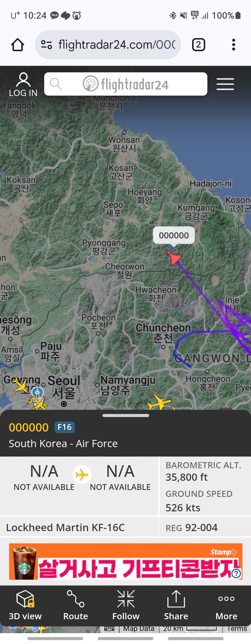The image size is (251, 644).
Task: Expand the flight details panel handle
Action: 126,415
